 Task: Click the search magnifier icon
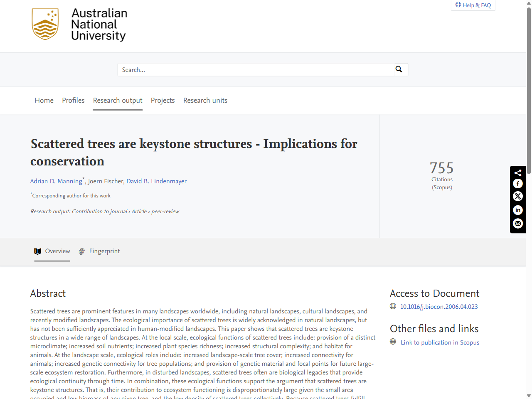pos(399,69)
